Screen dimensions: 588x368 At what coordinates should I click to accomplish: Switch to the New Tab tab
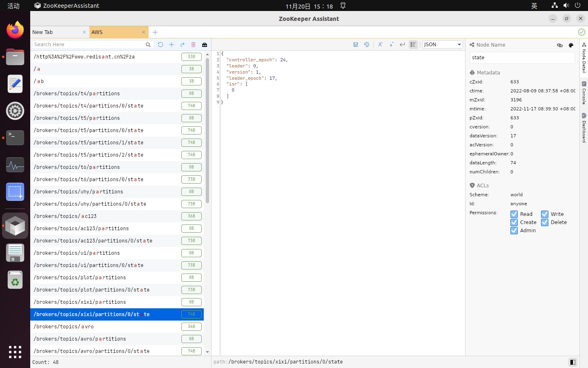(60, 32)
